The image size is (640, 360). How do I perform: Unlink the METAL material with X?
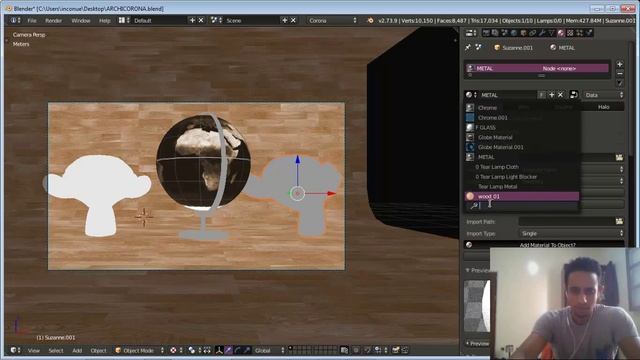click(560, 95)
